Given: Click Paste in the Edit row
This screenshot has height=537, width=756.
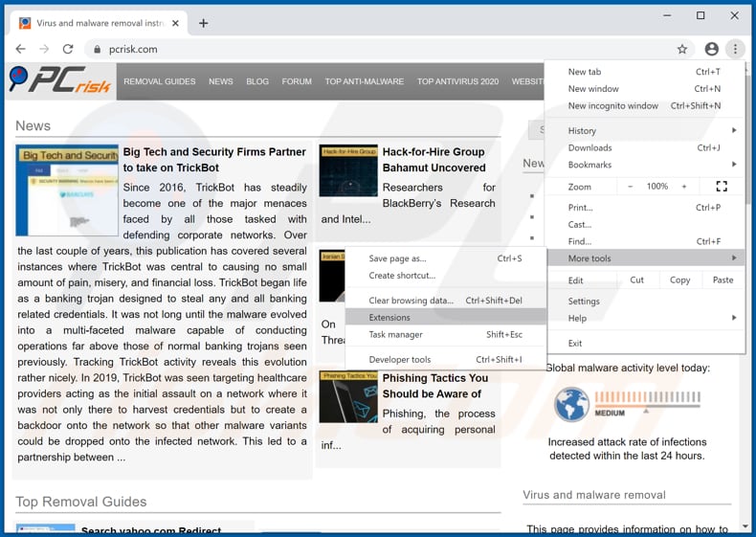Looking at the screenshot, I should [x=723, y=280].
